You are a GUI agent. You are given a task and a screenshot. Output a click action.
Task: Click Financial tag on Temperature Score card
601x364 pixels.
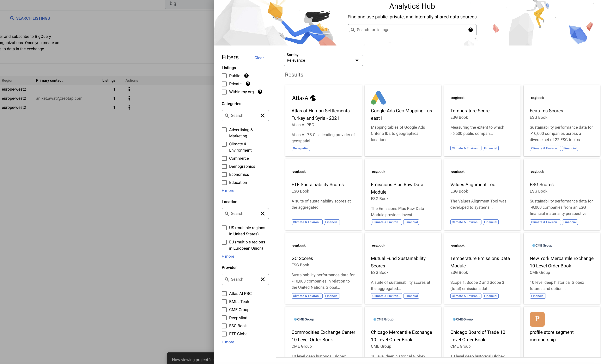tap(490, 148)
